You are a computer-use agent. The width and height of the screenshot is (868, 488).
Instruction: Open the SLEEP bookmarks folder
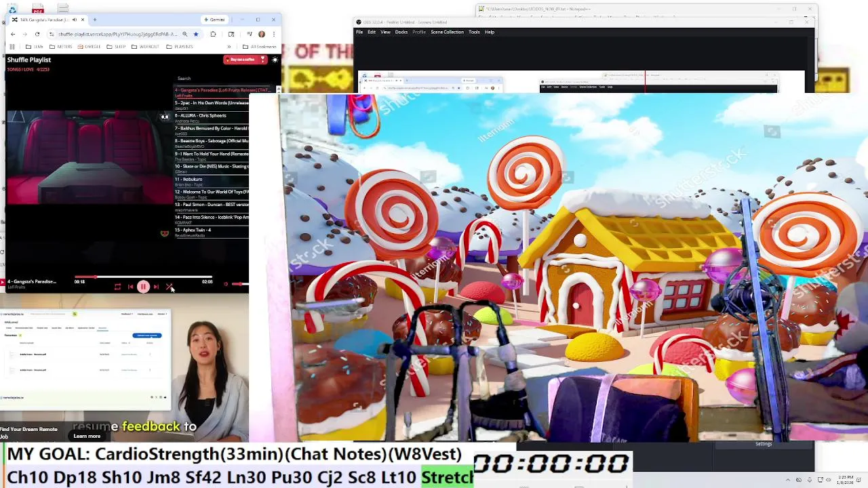click(x=116, y=47)
